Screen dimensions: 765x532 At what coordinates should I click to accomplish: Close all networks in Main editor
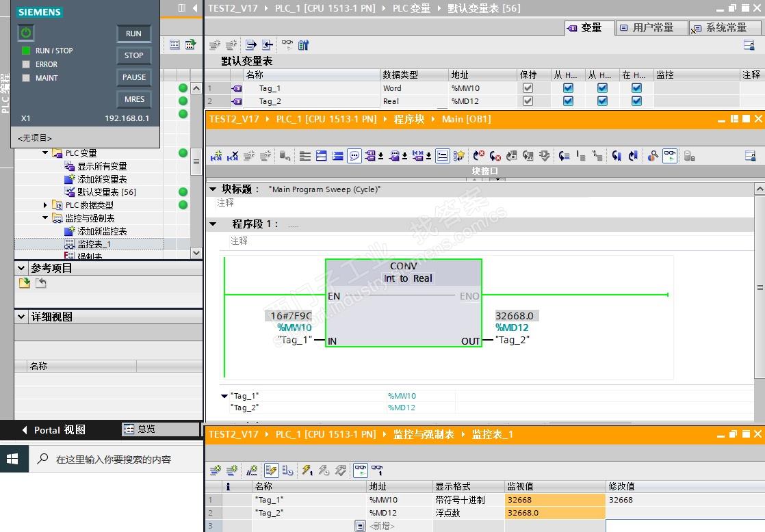(x=337, y=156)
